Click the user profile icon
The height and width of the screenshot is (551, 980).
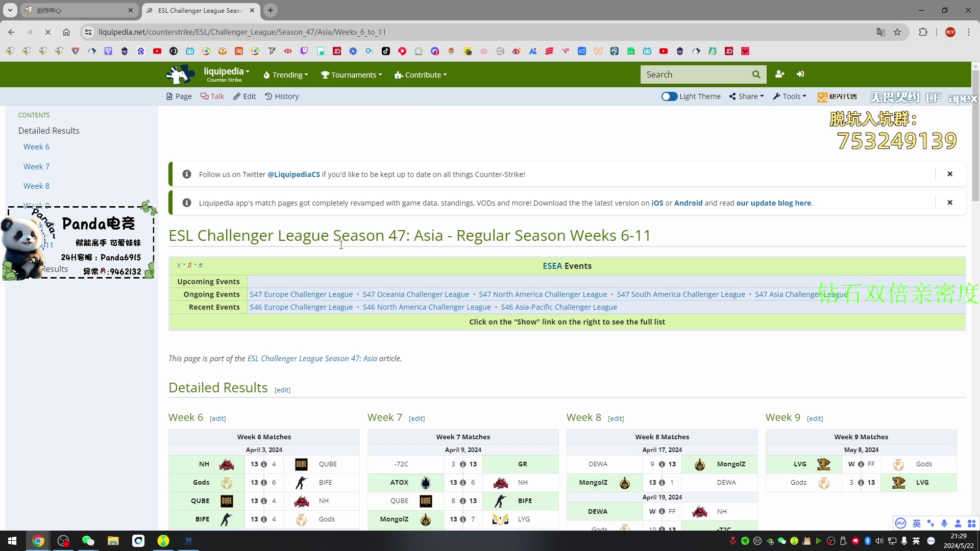779,74
